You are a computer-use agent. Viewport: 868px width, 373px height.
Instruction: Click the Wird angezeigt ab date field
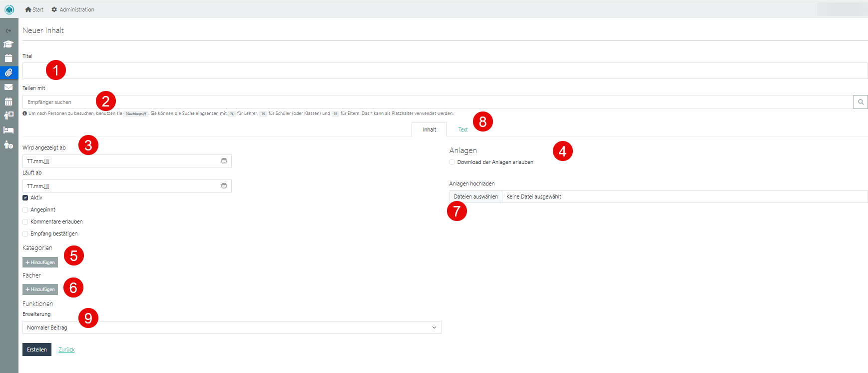(127, 161)
